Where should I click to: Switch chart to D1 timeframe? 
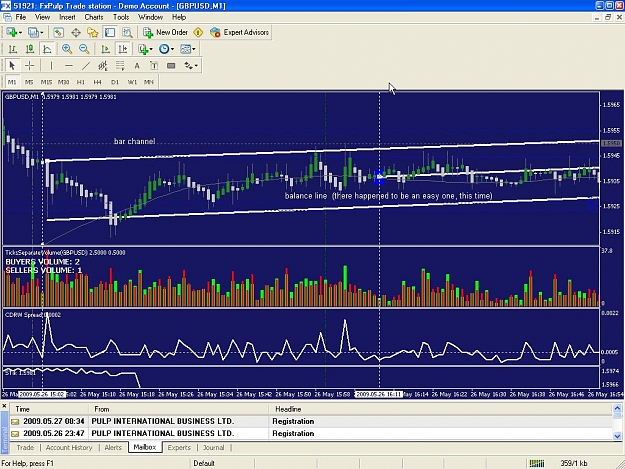pos(115,82)
